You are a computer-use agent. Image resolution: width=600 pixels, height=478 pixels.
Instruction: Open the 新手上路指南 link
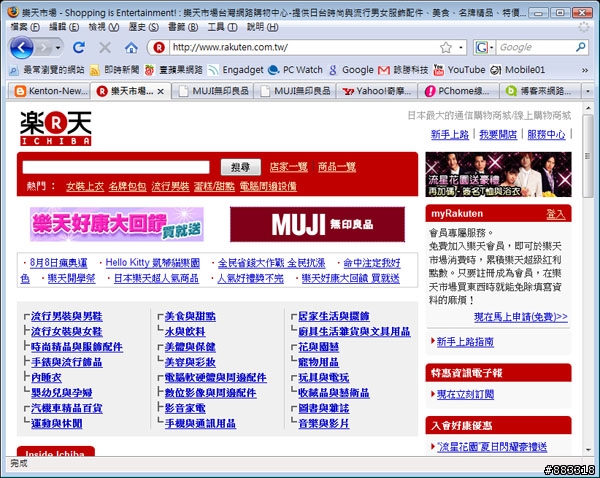(465, 342)
